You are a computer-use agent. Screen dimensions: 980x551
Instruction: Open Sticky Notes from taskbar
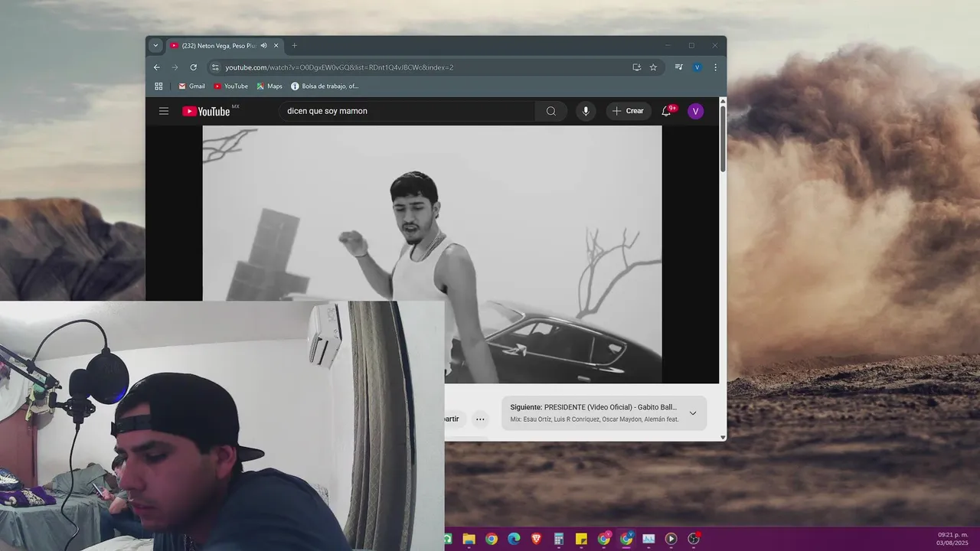click(x=581, y=539)
